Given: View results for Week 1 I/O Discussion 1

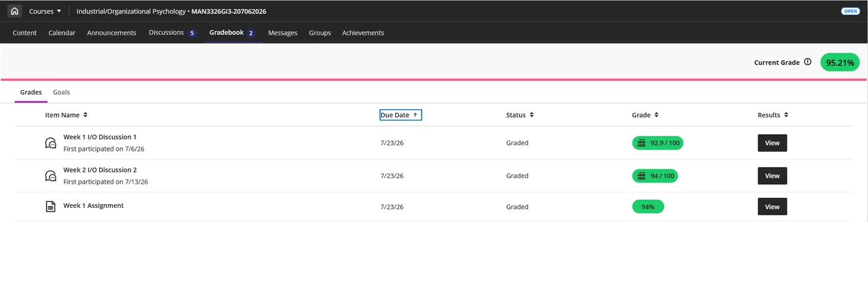Looking at the screenshot, I should (772, 143).
